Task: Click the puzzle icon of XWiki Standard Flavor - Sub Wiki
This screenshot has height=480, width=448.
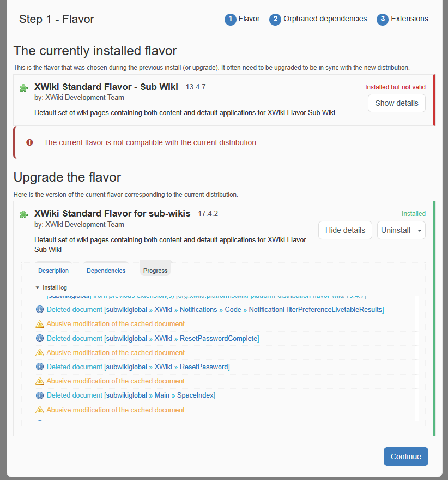Action: pos(24,88)
